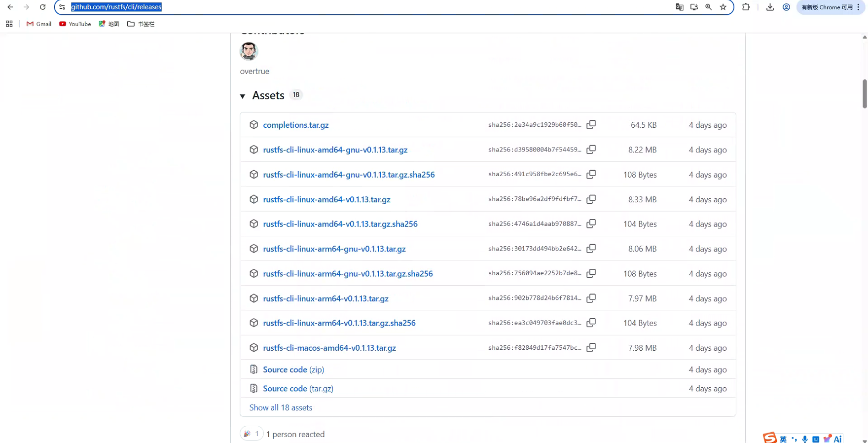
Task: Copy the hash for rustfs-cli-linux-arm64-v0.1.13.tar.gz
Action: pos(591,298)
